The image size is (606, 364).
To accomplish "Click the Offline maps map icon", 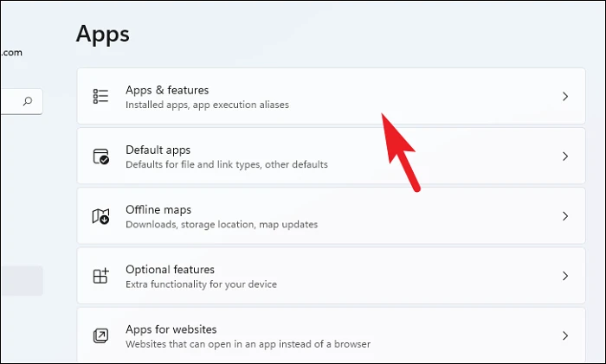I will [101, 216].
